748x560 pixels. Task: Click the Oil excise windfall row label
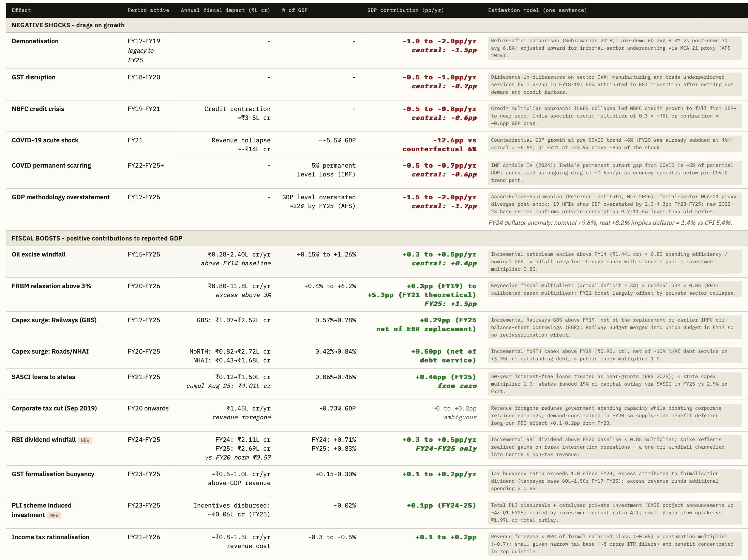(39, 254)
